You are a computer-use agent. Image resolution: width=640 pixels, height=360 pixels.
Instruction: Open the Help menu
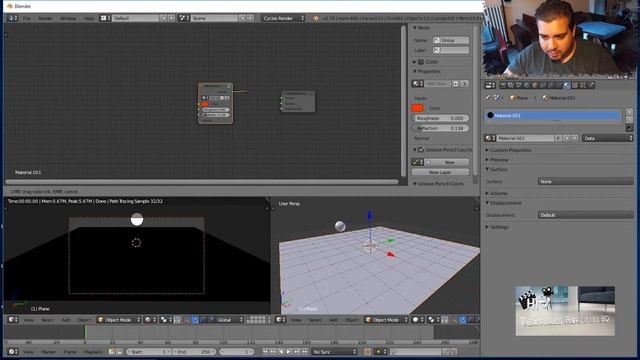tap(89, 18)
